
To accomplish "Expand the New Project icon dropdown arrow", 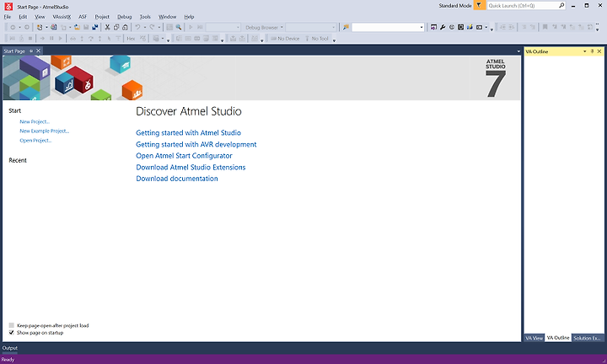I will pyautogui.click(x=46, y=28).
